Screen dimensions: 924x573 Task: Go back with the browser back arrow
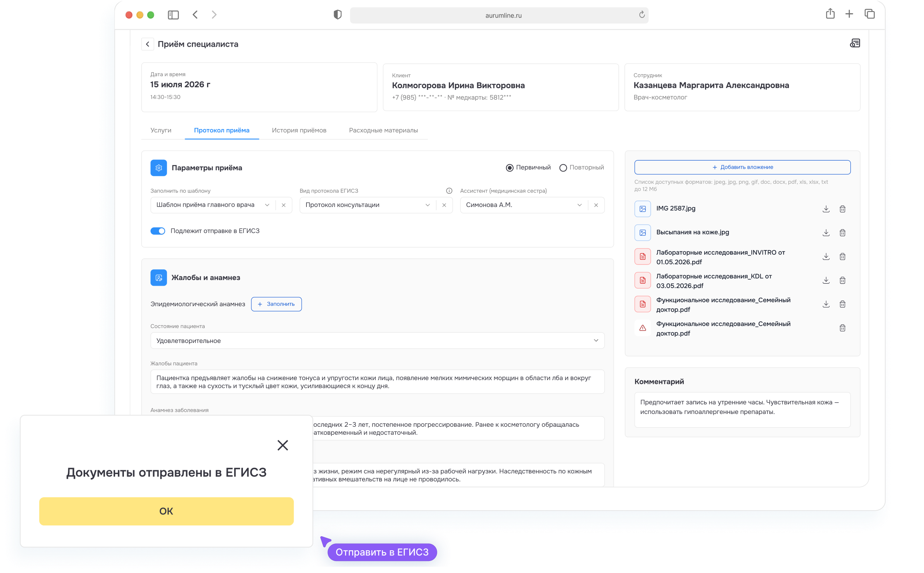(x=195, y=15)
